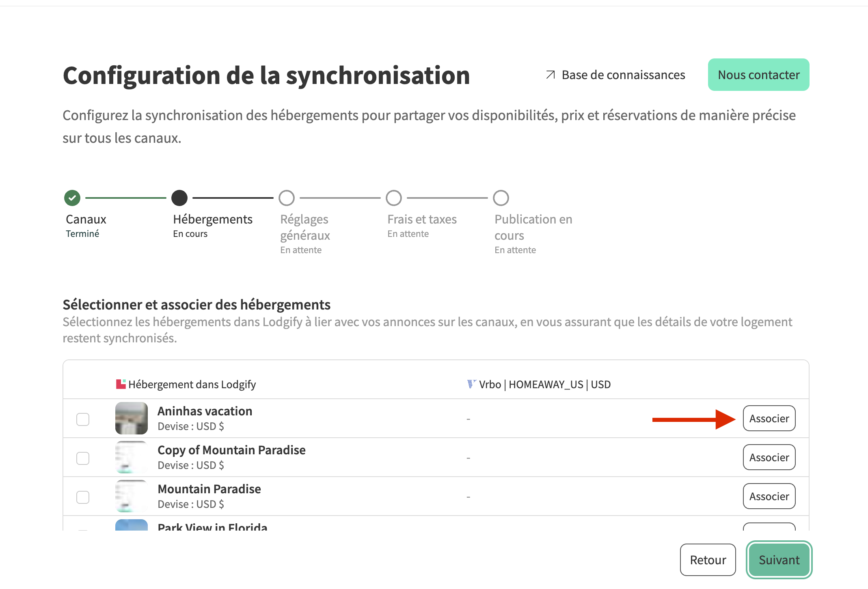Click Associer for Copy of Mountain Paradise

[769, 457]
